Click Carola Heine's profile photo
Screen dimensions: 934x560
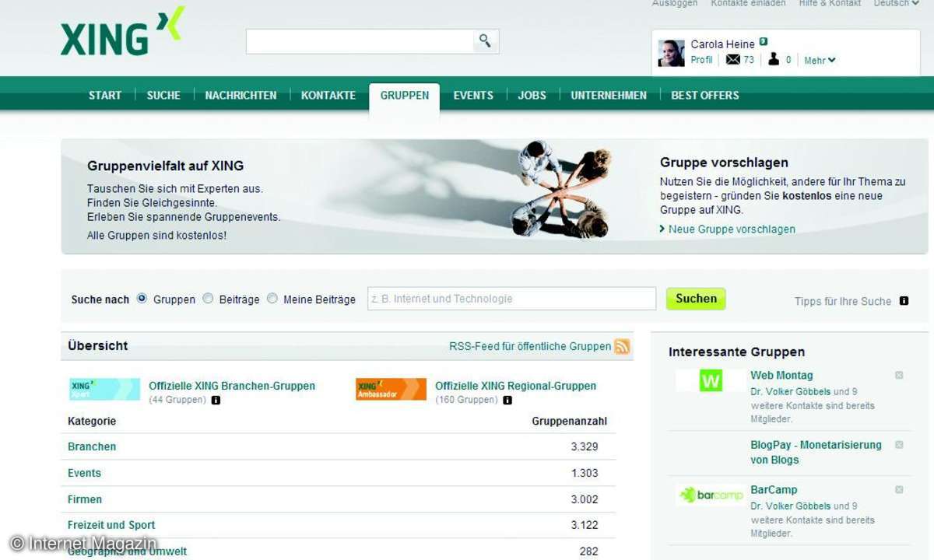(x=671, y=53)
